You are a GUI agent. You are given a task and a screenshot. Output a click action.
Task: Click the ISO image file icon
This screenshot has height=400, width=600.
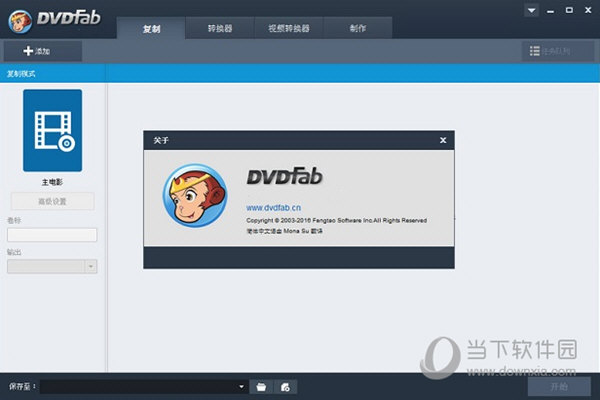click(x=285, y=387)
